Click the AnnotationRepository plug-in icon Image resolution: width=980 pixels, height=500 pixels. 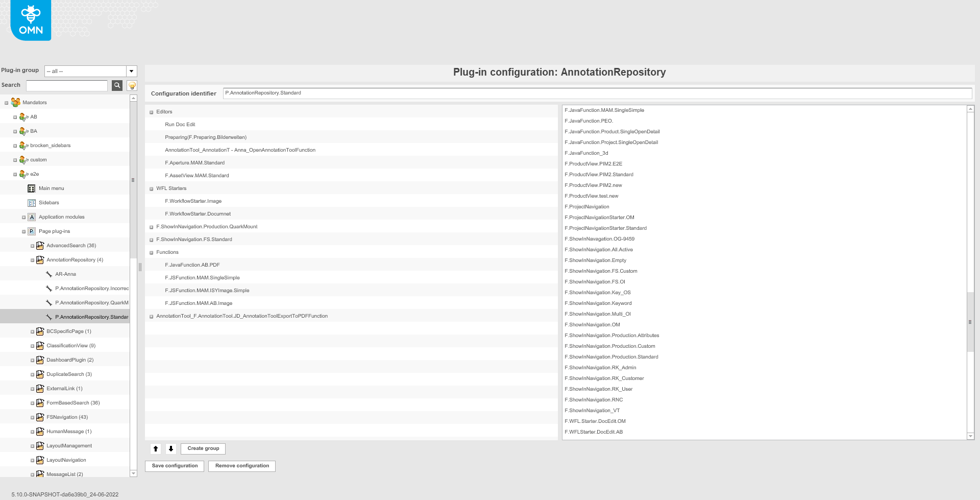tap(40, 259)
